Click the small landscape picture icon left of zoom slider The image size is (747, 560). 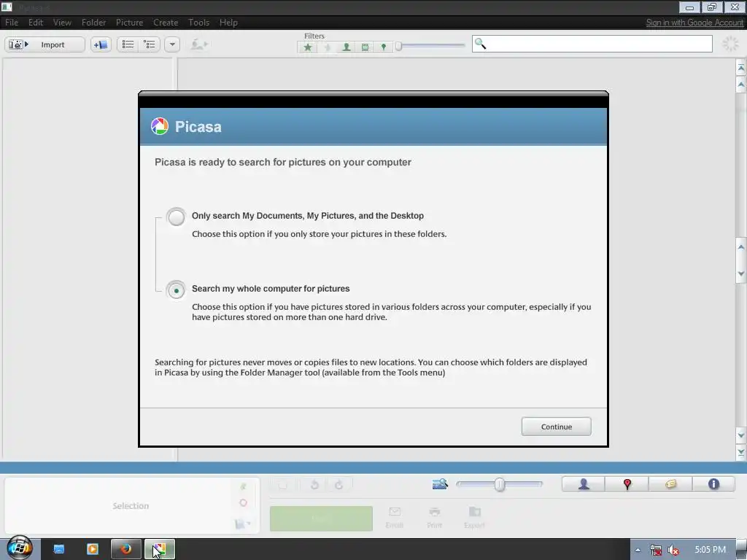[440, 484]
